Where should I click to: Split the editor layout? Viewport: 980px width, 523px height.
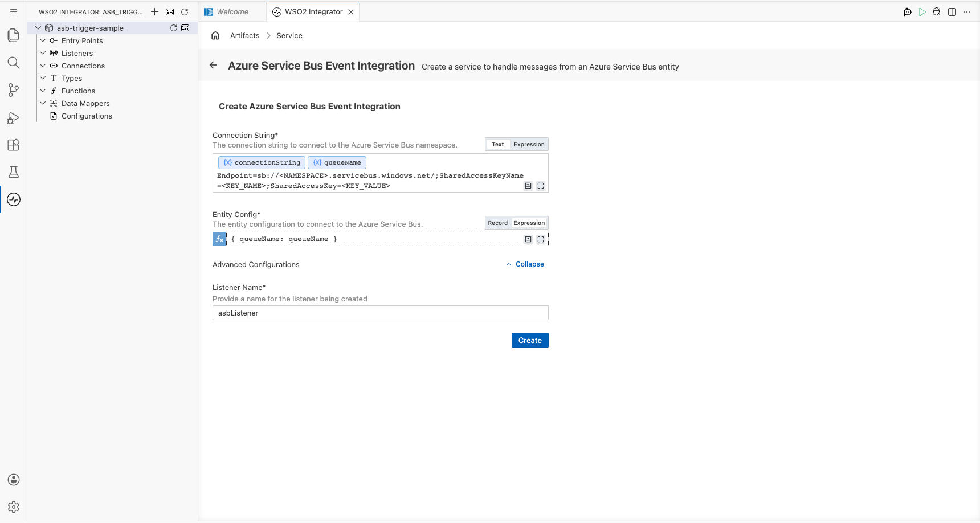click(x=952, y=11)
